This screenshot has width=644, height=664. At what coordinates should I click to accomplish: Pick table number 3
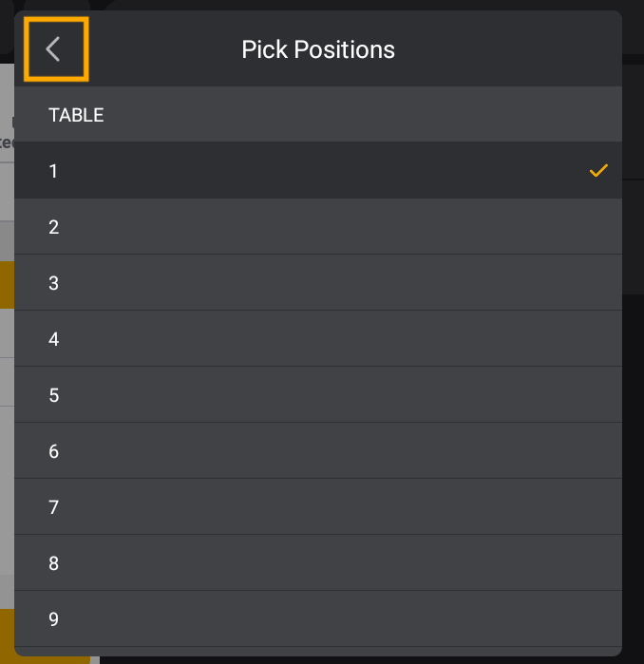pyautogui.click(x=285, y=283)
